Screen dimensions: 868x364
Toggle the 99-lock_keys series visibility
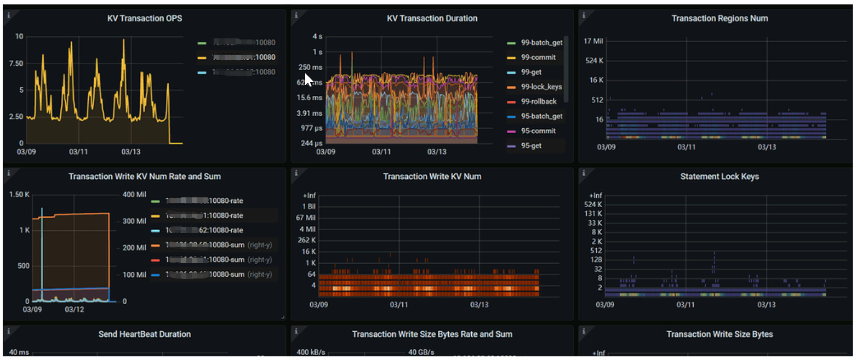tap(541, 87)
